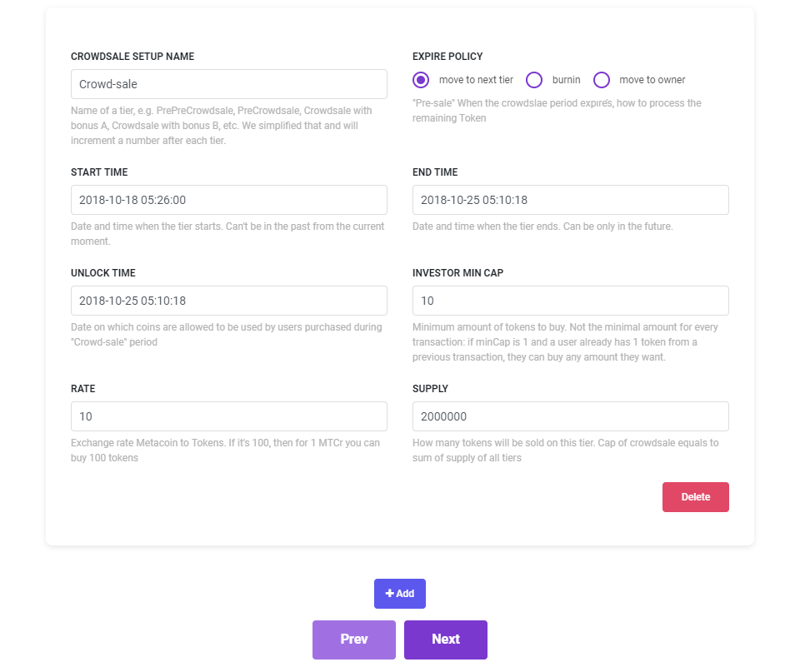Focus the Rate input field

(x=229, y=416)
